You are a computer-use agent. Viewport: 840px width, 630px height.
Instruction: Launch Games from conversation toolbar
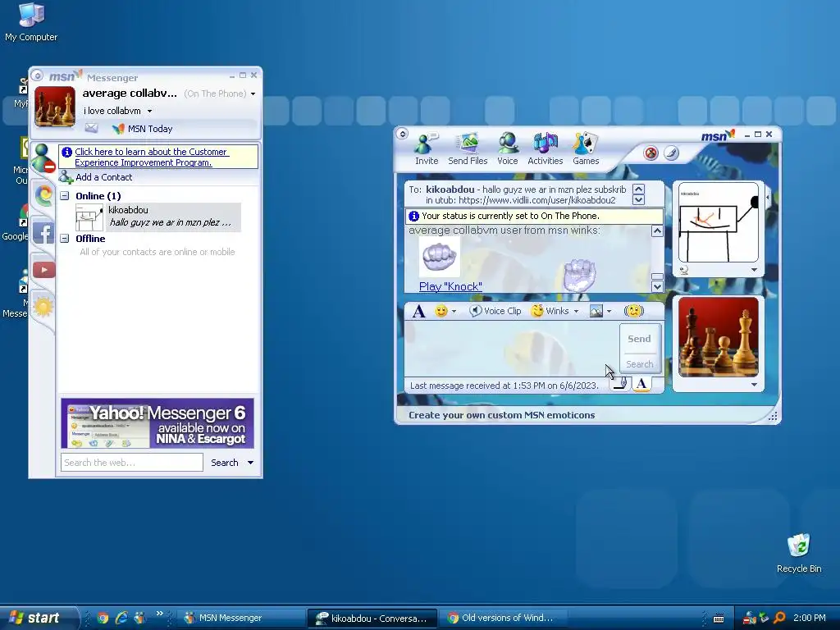[x=586, y=148]
